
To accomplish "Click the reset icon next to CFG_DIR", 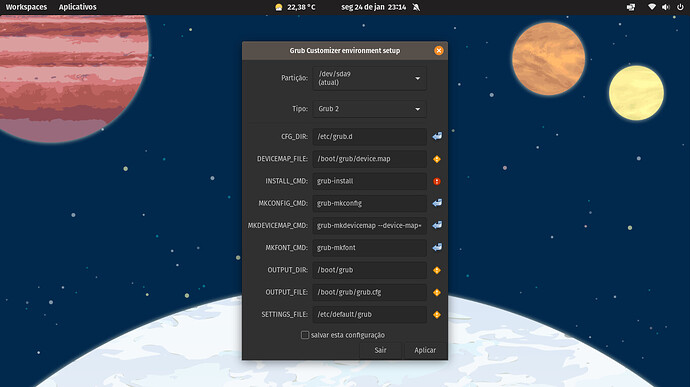I will click(x=437, y=136).
